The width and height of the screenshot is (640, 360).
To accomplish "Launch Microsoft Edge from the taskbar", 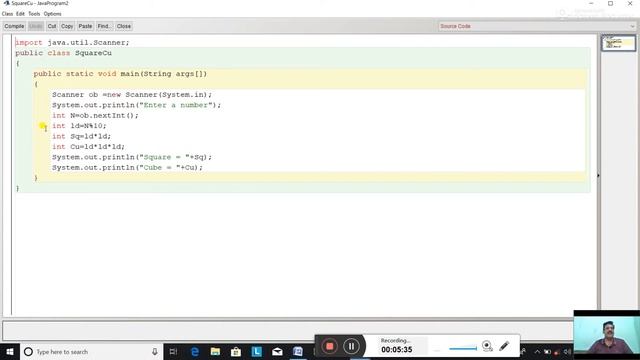I will click(x=195, y=352).
